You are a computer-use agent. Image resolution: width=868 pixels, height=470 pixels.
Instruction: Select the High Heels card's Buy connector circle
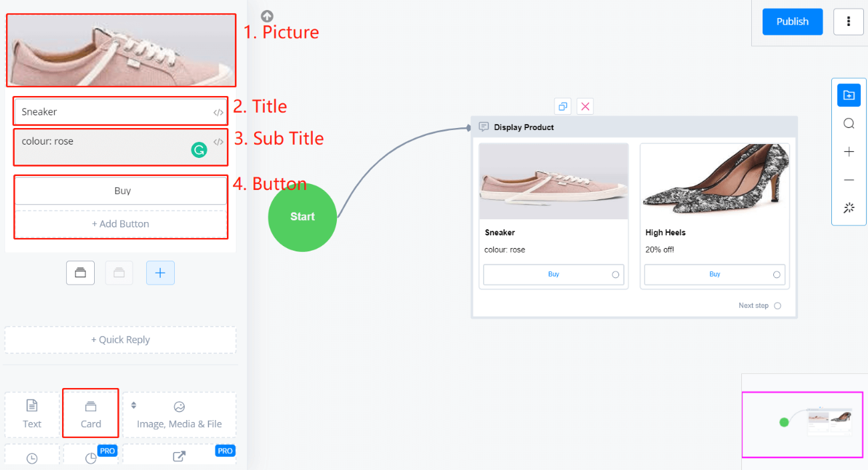tap(777, 275)
